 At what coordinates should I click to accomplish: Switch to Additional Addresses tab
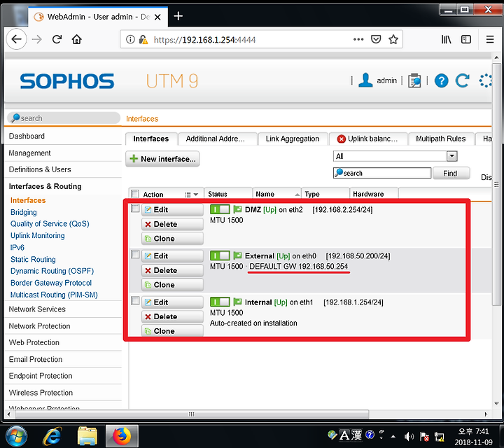click(x=218, y=139)
